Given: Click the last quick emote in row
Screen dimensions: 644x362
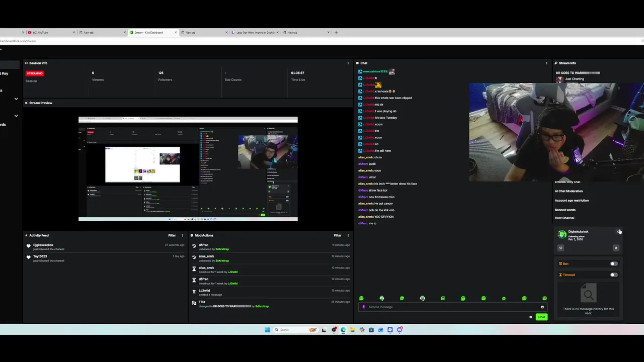Looking at the screenshot, I should (544, 299).
